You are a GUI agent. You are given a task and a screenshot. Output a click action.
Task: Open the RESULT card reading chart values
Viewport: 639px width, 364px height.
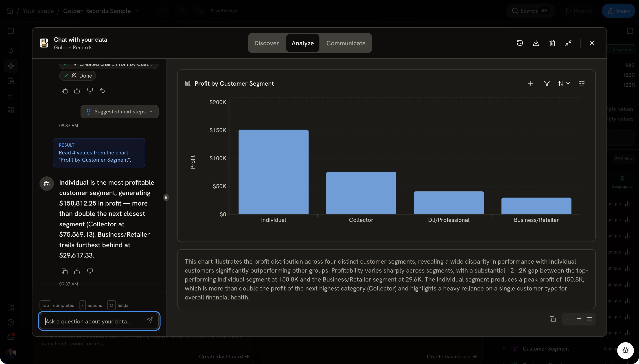point(99,152)
